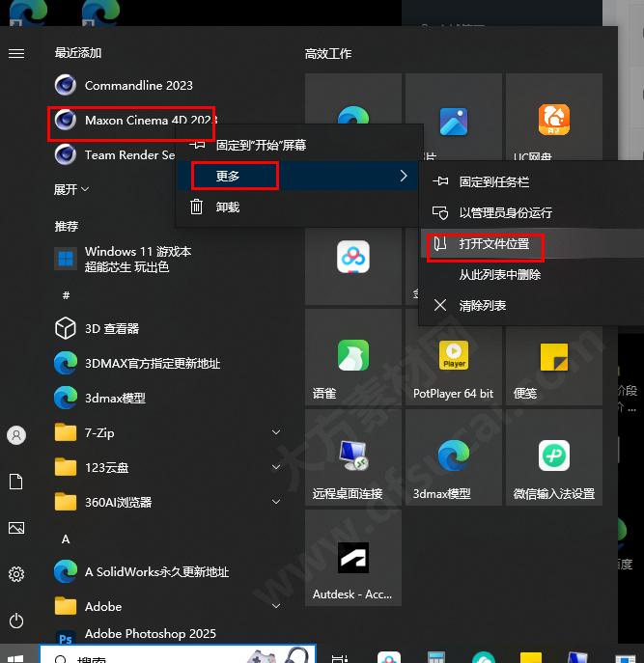644x663 pixels.
Task: Open 3DMAX官方指定更新地址 shortcut
Action: click(x=137, y=363)
